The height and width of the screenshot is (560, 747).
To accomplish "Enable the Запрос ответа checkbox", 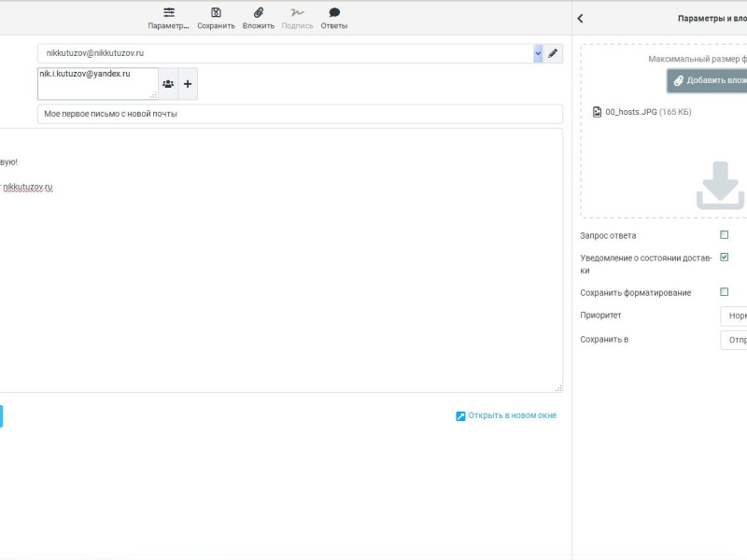I will [725, 235].
